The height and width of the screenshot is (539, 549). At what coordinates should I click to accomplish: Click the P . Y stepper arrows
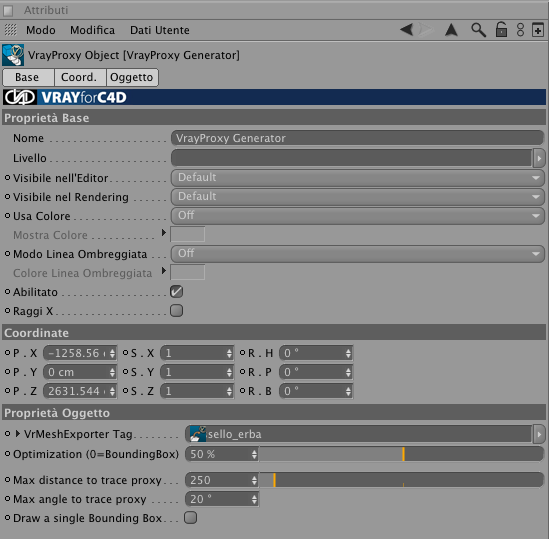tap(112, 372)
